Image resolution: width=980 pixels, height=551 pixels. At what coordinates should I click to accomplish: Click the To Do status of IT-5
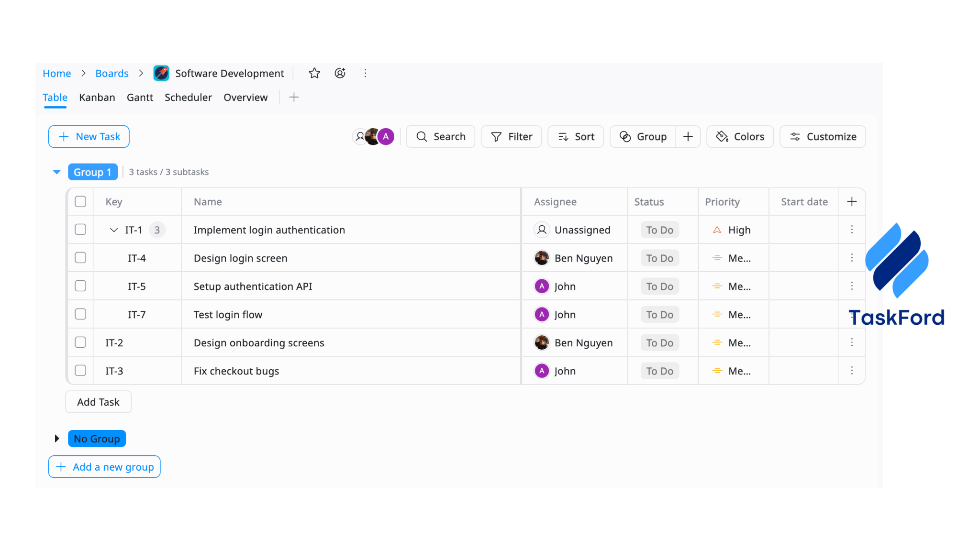click(x=659, y=287)
